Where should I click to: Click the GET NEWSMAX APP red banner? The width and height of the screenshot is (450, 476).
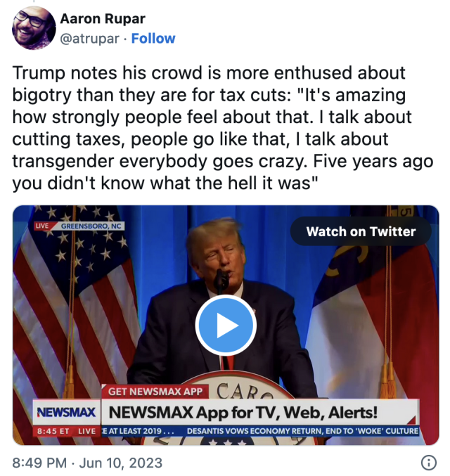(x=155, y=392)
